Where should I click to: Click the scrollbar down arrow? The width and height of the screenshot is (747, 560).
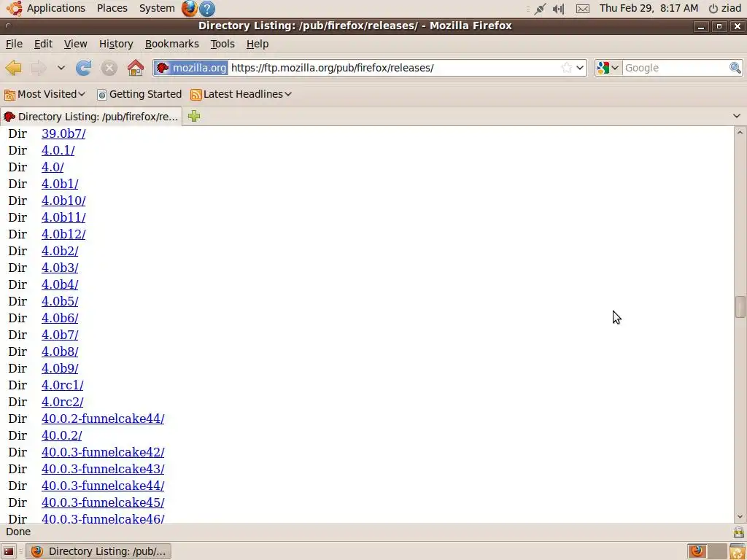click(740, 517)
